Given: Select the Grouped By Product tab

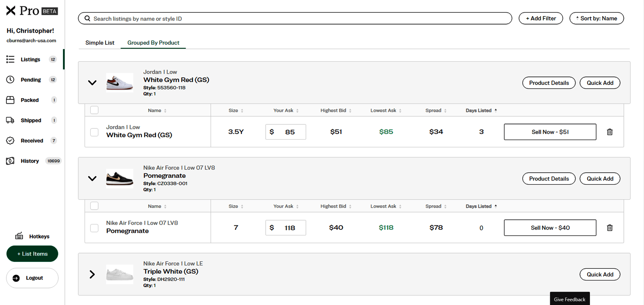Looking at the screenshot, I should [x=153, y=43].
